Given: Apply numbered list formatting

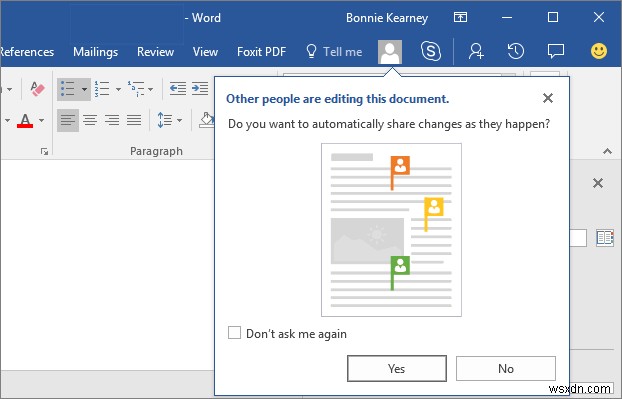Looking at the screenshot, I should [x=102, y=89].
